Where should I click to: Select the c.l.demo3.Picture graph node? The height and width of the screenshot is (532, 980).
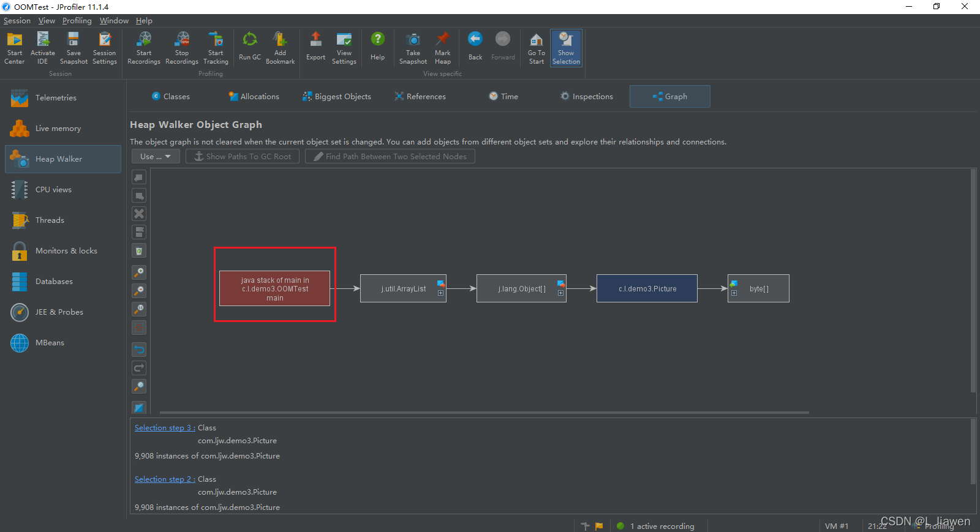pyautogui.click(x=647, y=288)
